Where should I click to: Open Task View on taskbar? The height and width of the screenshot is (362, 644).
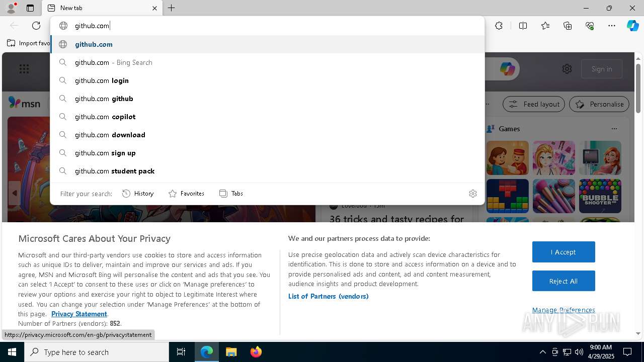tap(181, 352)
